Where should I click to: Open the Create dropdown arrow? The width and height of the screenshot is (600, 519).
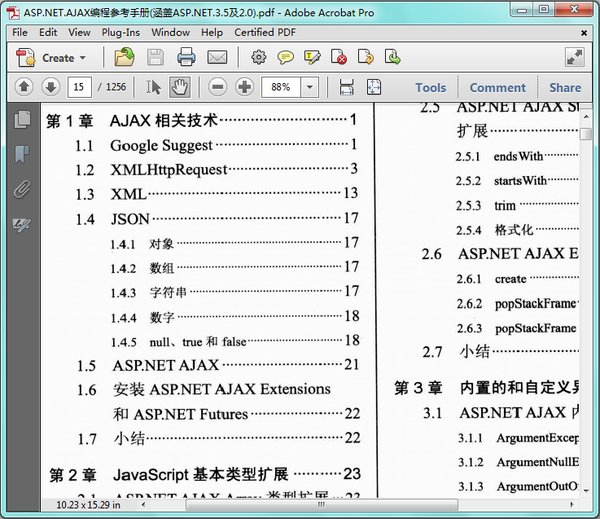click(x=83, y=58)
